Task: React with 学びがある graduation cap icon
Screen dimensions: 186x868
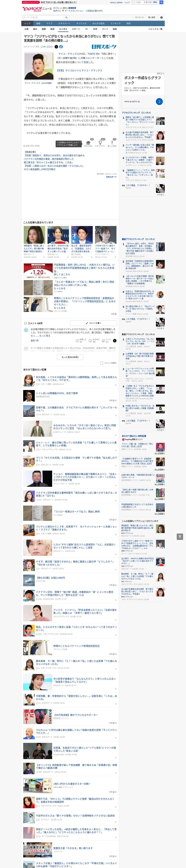Action: point(89,143)
